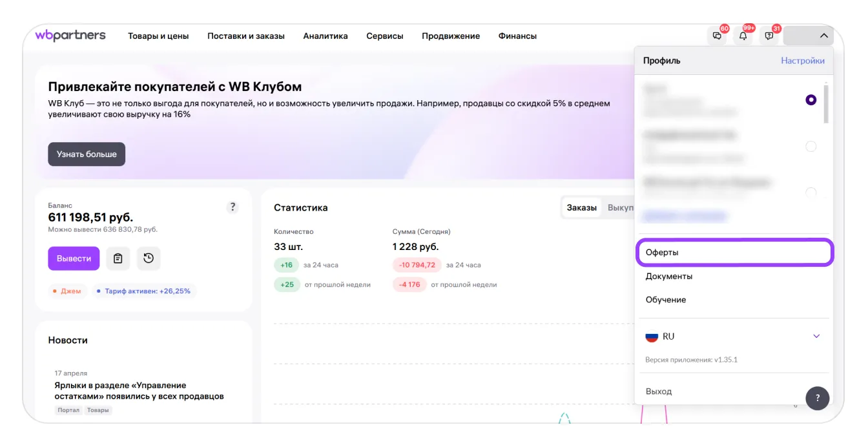
Task: Click the floating help button
Action: [817, 398]
